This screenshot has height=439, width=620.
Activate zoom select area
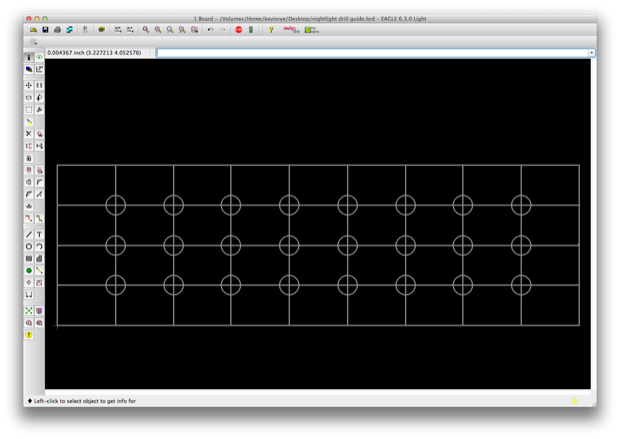[x=195, y=30]
